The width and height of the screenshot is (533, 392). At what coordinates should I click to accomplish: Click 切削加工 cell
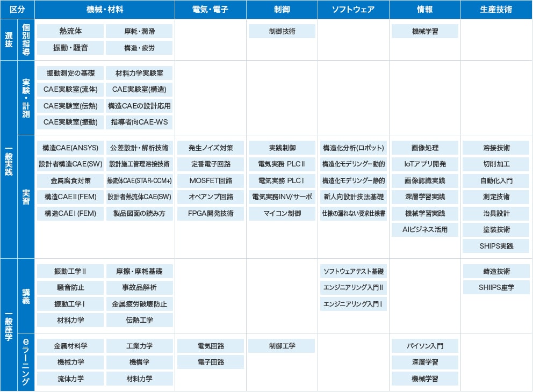[x=496, y=164]
